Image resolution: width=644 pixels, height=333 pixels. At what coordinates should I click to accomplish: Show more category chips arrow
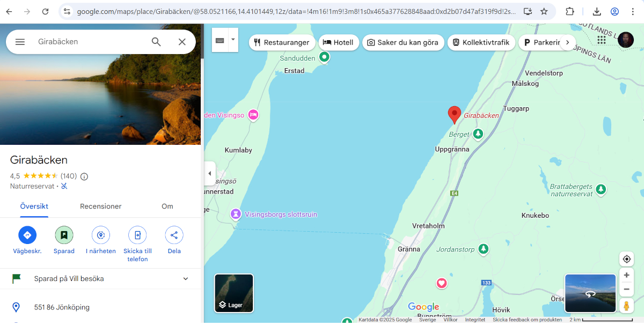click(x=567, y=42)
